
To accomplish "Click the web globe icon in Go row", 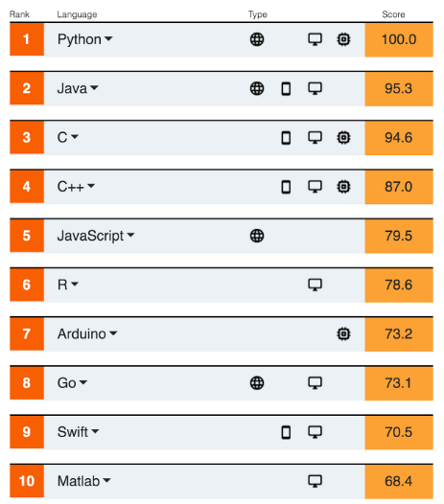I will coord(257,383).
